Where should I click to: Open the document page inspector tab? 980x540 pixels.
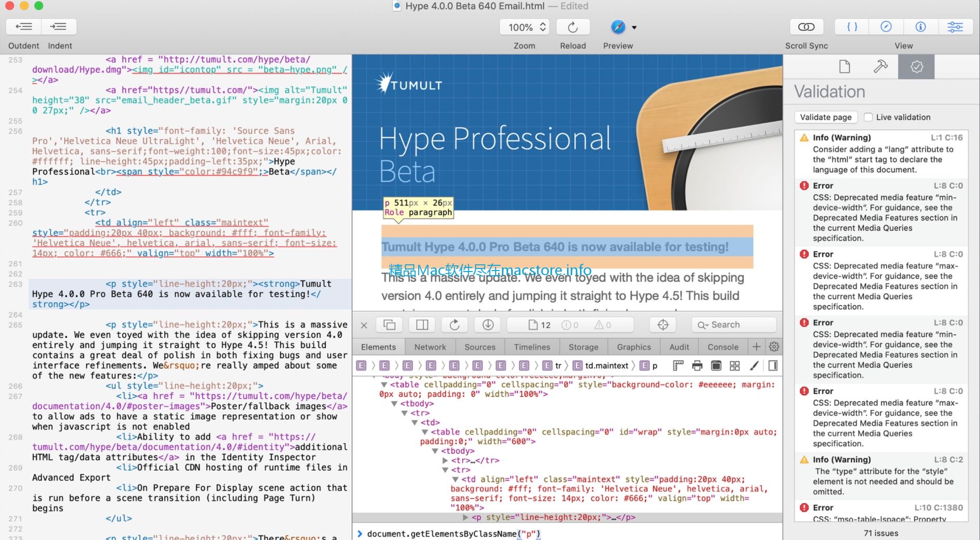tap(845, 67)
